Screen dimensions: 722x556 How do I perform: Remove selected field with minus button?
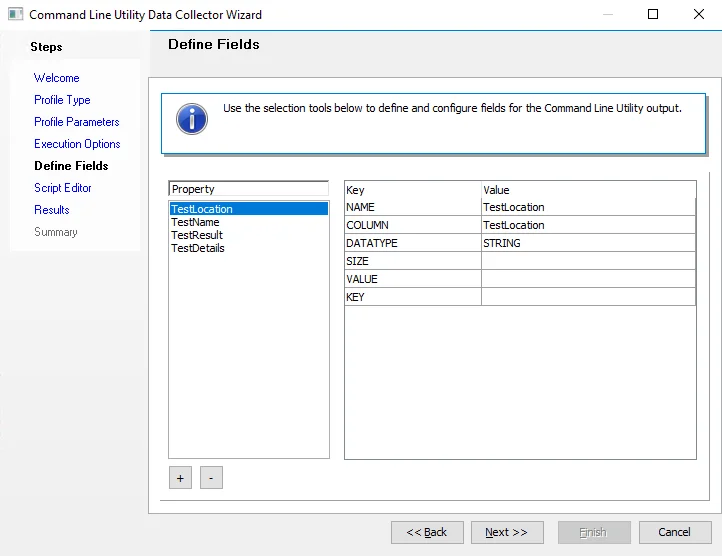[211, 478]
